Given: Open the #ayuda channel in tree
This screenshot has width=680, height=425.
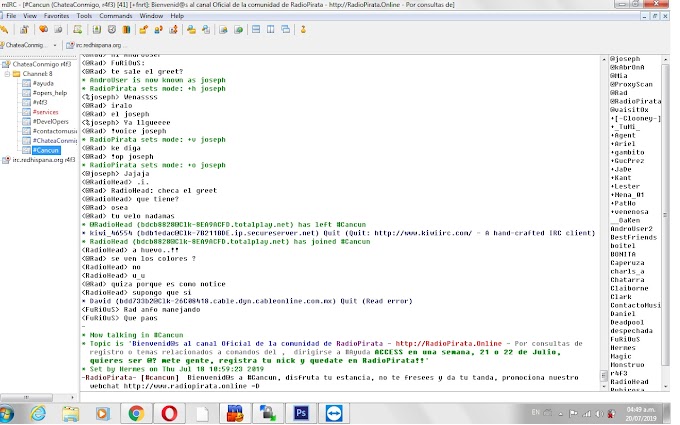Looking at the screenshot, I should click(43, 83).
